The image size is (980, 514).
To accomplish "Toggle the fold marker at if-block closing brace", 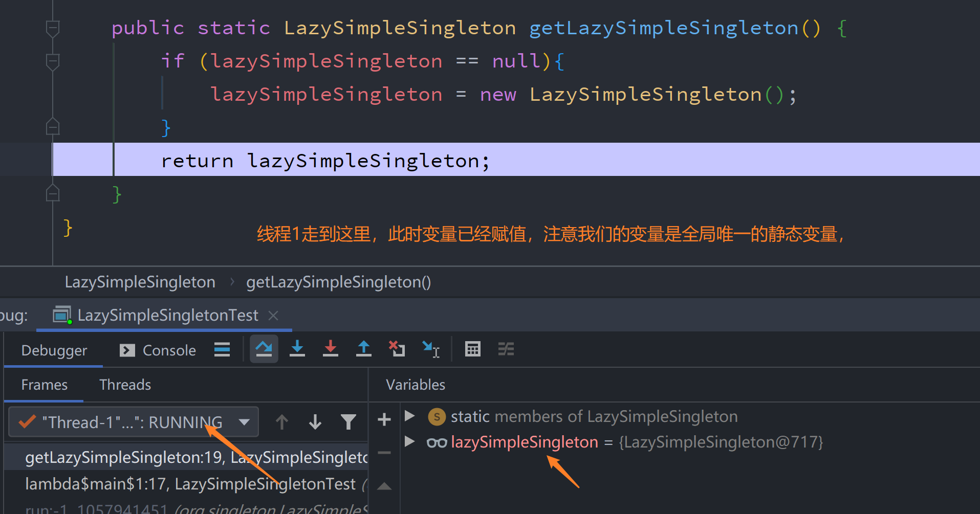I will click(53, 126).
